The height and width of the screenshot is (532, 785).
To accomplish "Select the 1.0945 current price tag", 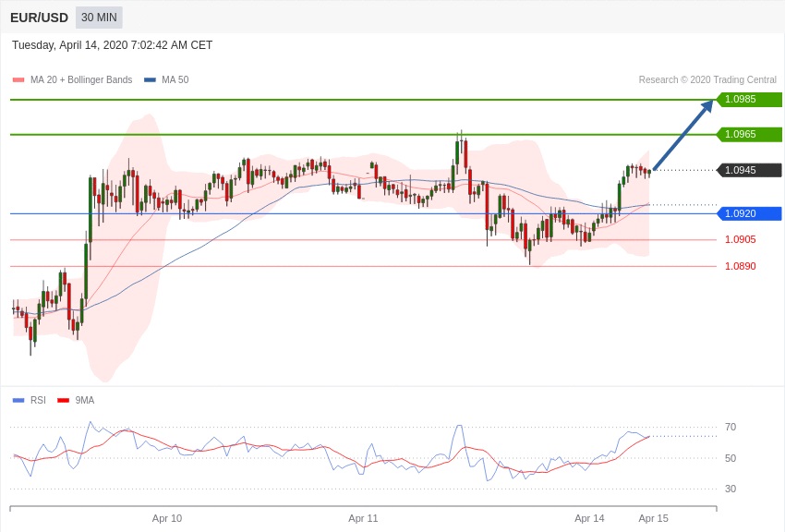I will 749,170.
